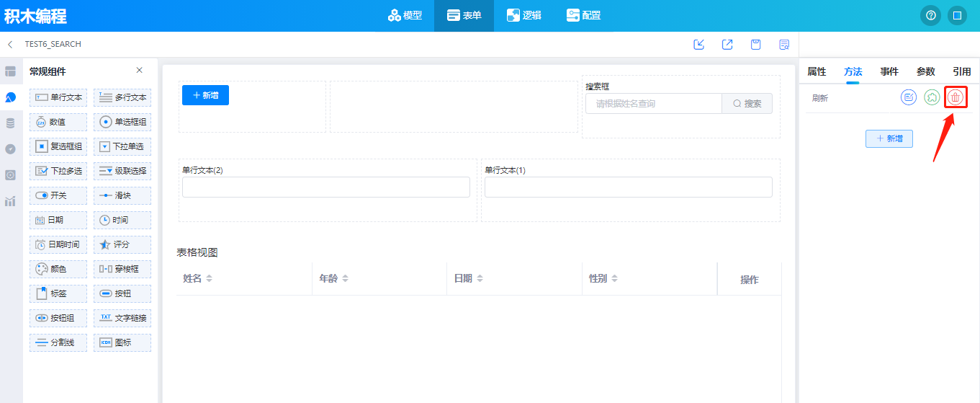Select the 开关 switch component

click(58, 195)
